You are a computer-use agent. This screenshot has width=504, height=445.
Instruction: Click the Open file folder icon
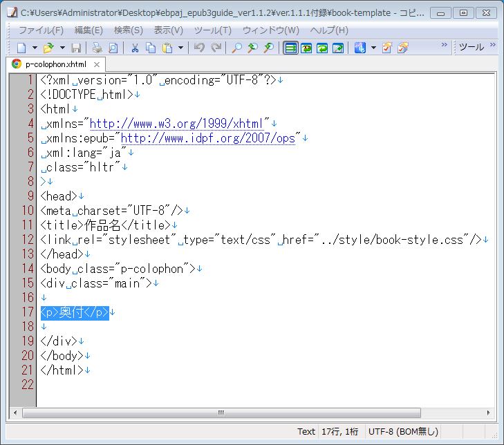coord(48,48)
